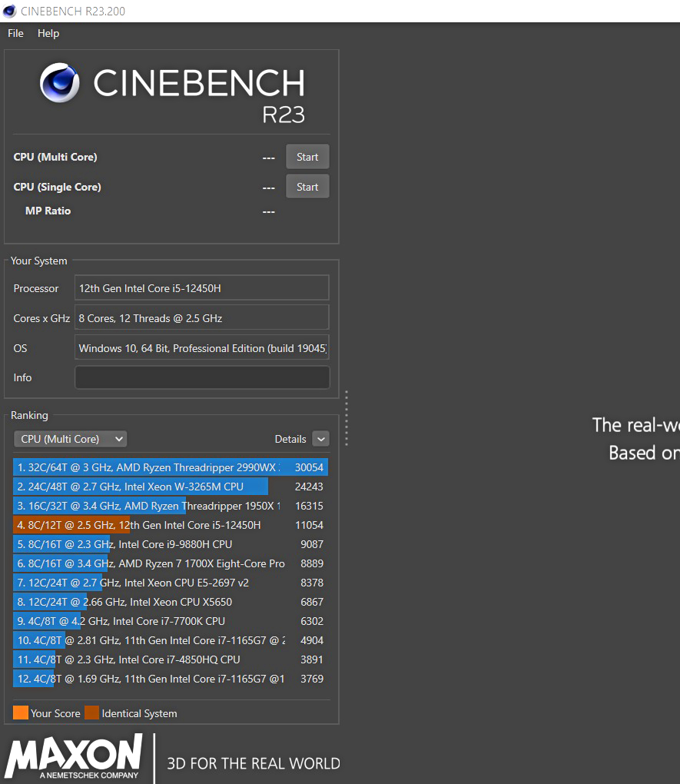Start the CPU (Single Core) benchmark
This screenshot has width=680, height=784.
tap(307, 187)
